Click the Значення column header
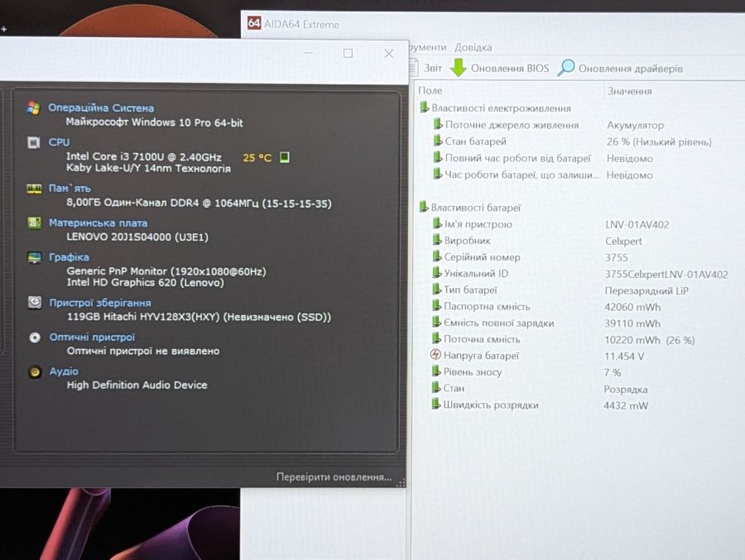Image resolution: width=745 pixels, height=560 pixels. [630, 91]
